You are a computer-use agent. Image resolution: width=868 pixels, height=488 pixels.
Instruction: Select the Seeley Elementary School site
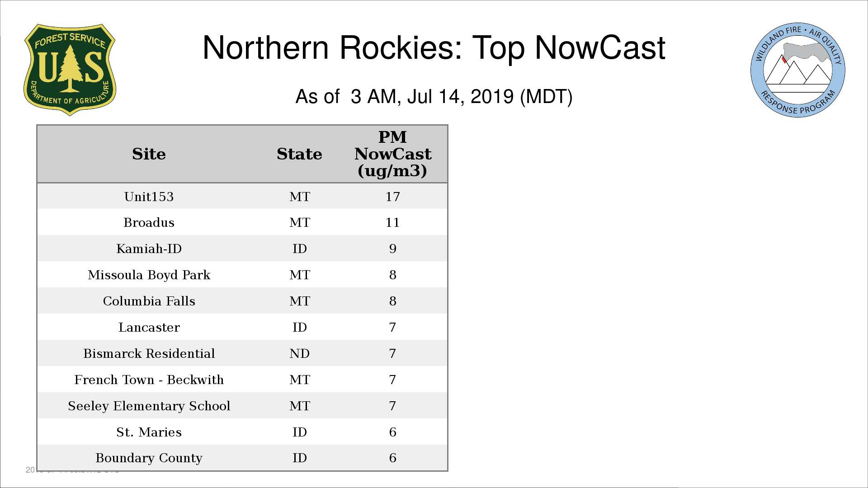(x=149, y=406)
